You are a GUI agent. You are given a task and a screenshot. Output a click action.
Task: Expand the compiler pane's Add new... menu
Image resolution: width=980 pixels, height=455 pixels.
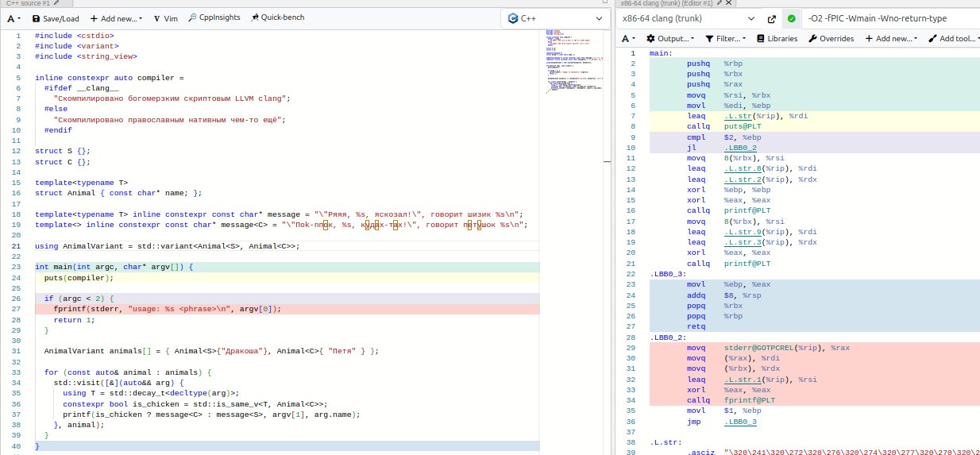click(x=891, y=38)
